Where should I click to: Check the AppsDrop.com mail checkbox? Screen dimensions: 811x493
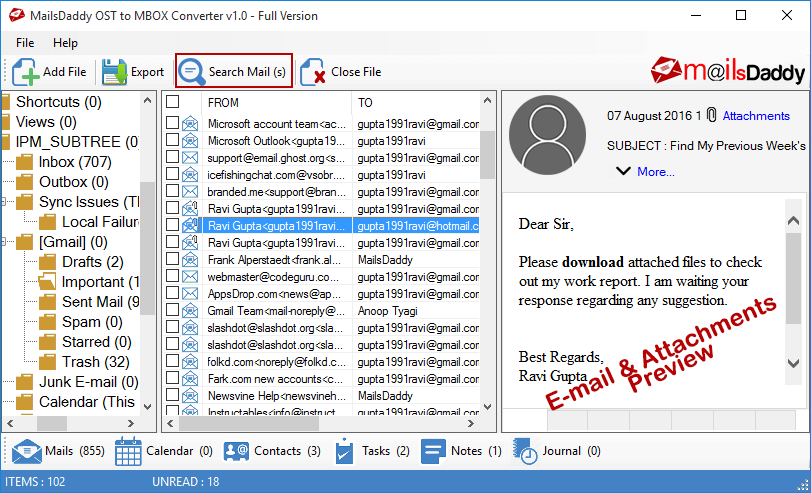(x=172, y=293)
